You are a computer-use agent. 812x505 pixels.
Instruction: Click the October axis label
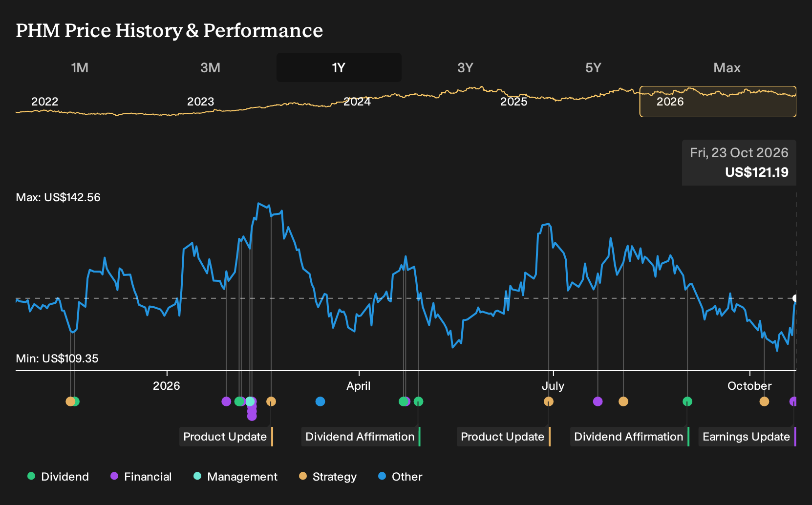pos(749,386)
